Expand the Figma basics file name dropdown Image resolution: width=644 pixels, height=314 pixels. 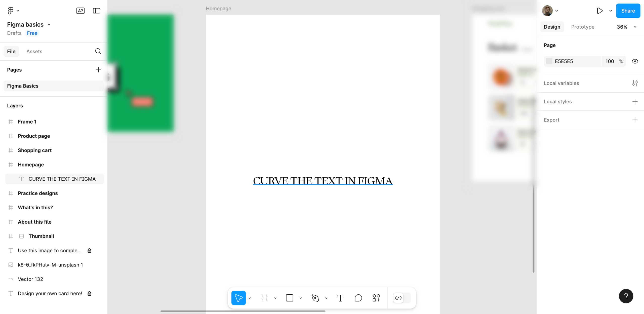(x=49, y=25)
